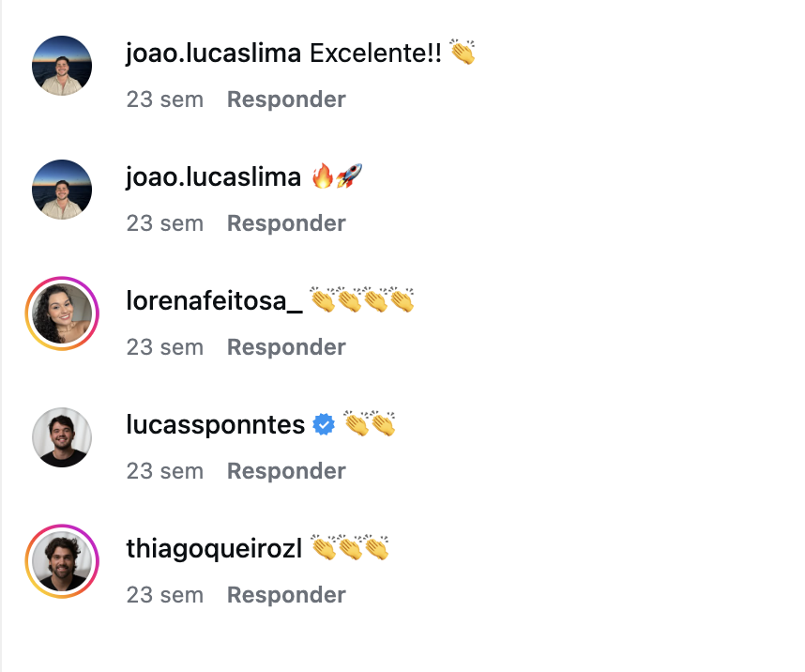Click lorenafeitosa_'s story ring avatar

click(61, 313)
